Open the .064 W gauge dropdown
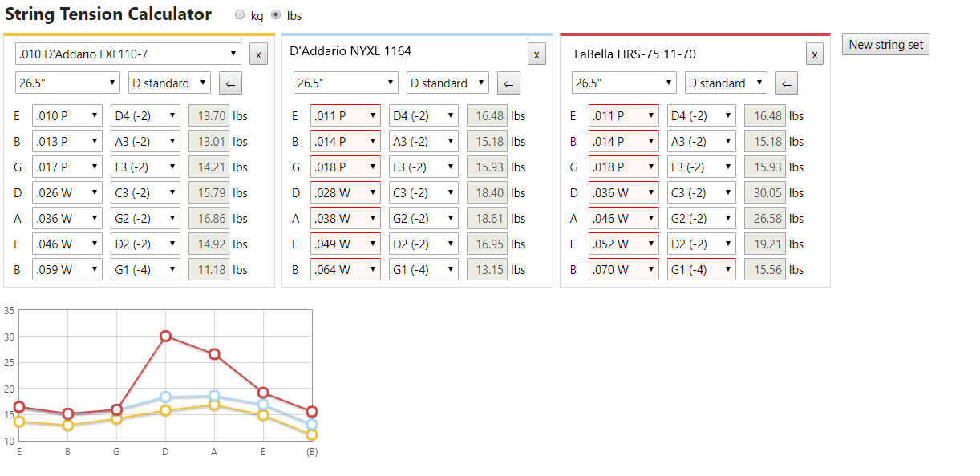Viewport: 980px width, 476px height. 346,269
